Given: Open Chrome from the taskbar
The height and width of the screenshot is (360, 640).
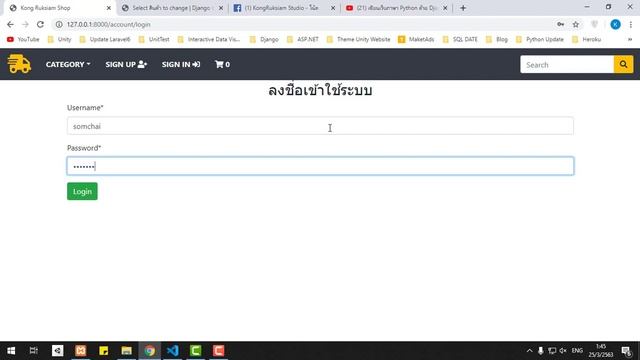Looking at the screenshot, I should point(149,351).
